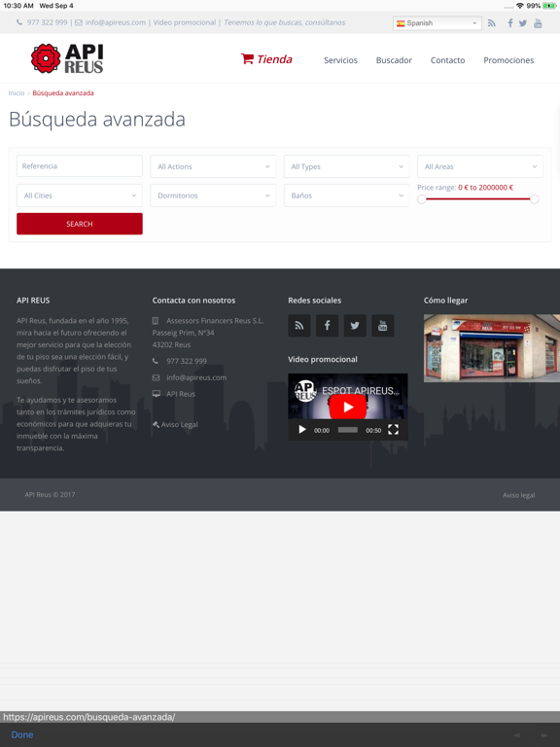This screenshot has width=560, height=747.
Task: Open YouTube icon in top bar
Action: [538, 23]
